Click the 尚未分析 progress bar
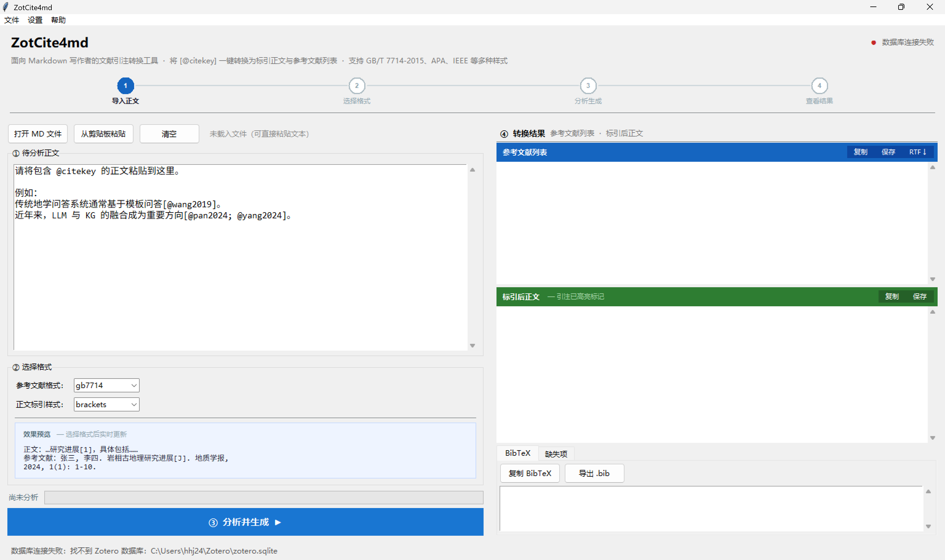The image size is (945, 560). 264,497
